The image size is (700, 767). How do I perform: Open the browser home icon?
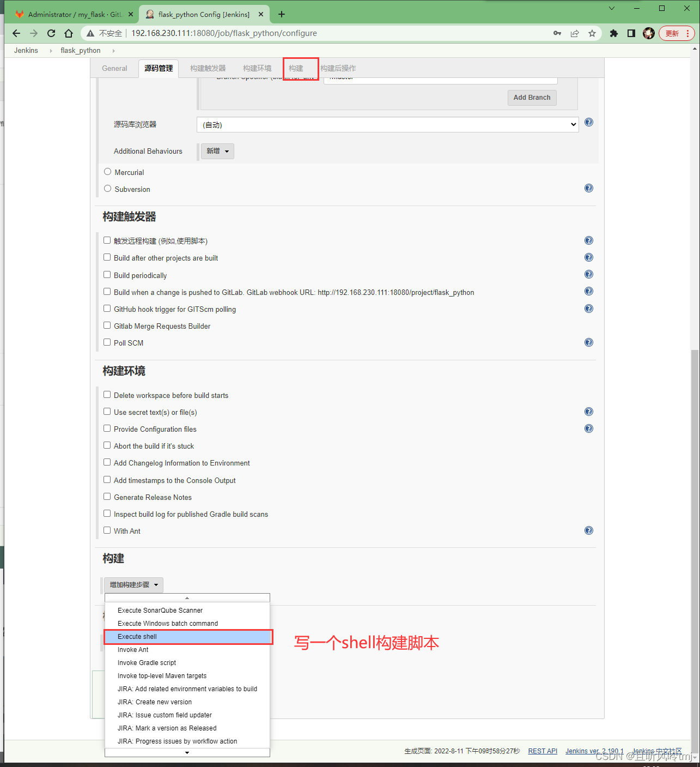pyautogui.click(x=69, y=33)
